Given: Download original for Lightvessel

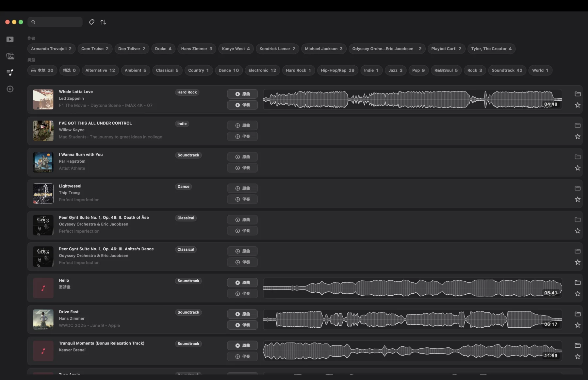Looking at the screenshot, I should (242, 188).
